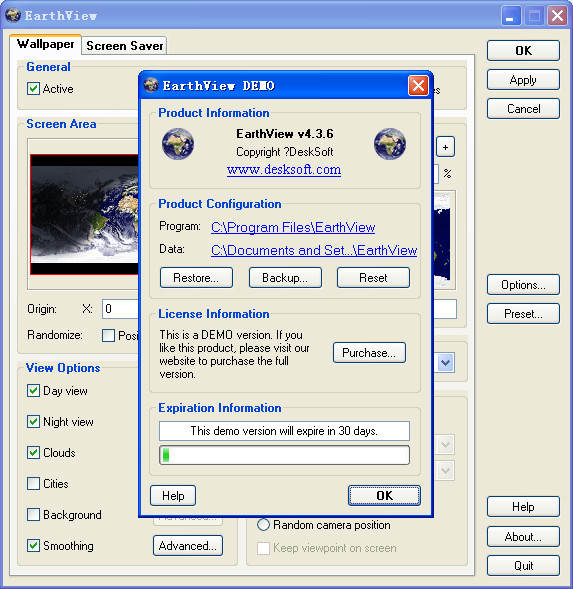Open the Options... button

coord(523,285)
